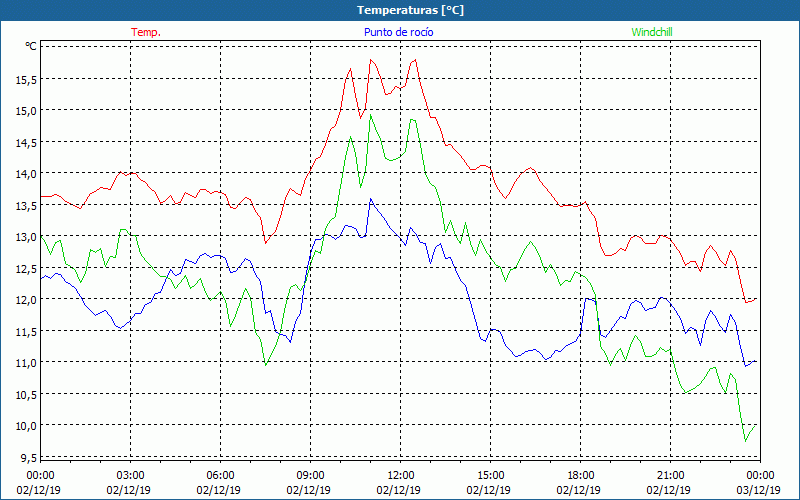Viewport: 800px width, 500px height.
Task: Click the 11,0 y-axis value
Action: [x=26, y=363]
